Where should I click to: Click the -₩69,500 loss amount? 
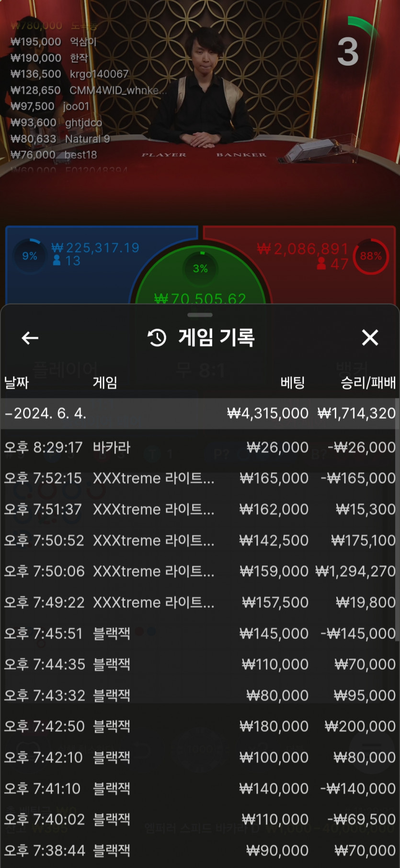pos(361,819)
